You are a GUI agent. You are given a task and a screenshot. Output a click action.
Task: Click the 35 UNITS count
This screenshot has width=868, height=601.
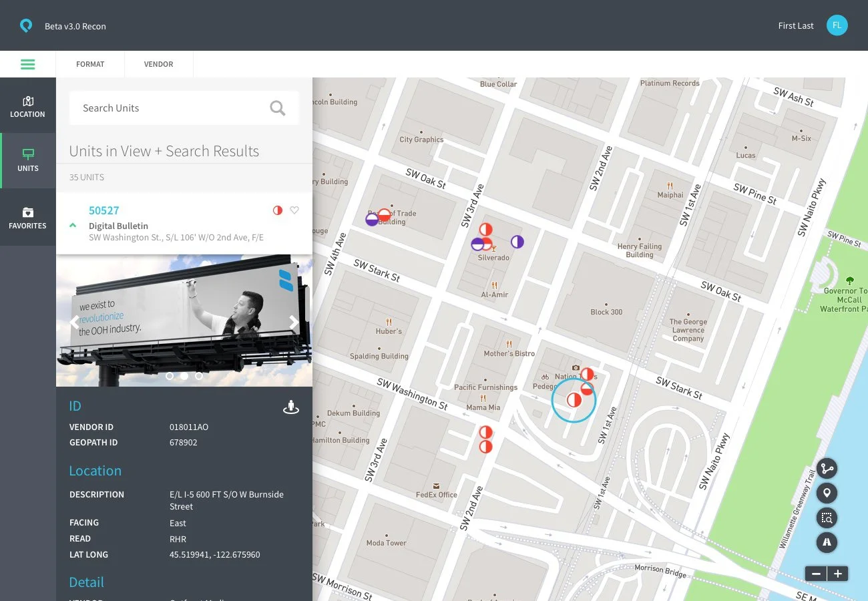(87, 178)
